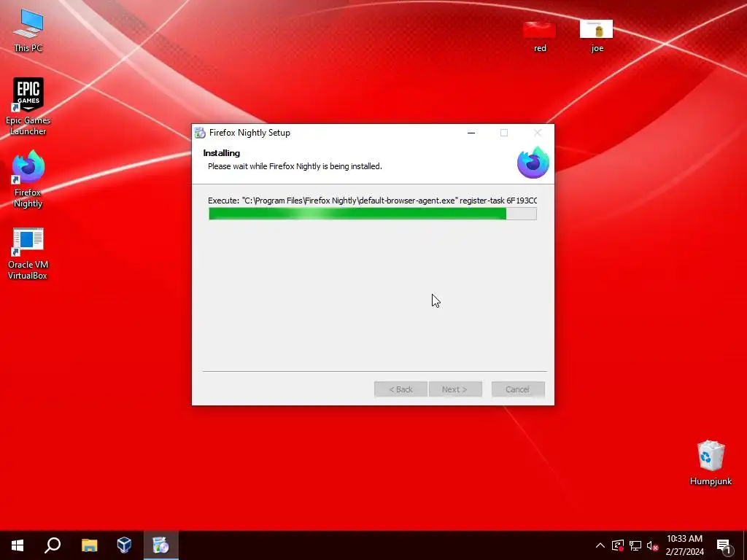Click the disabled Back button
Viewport: 747px width, 560px height.
coord(400,389)
